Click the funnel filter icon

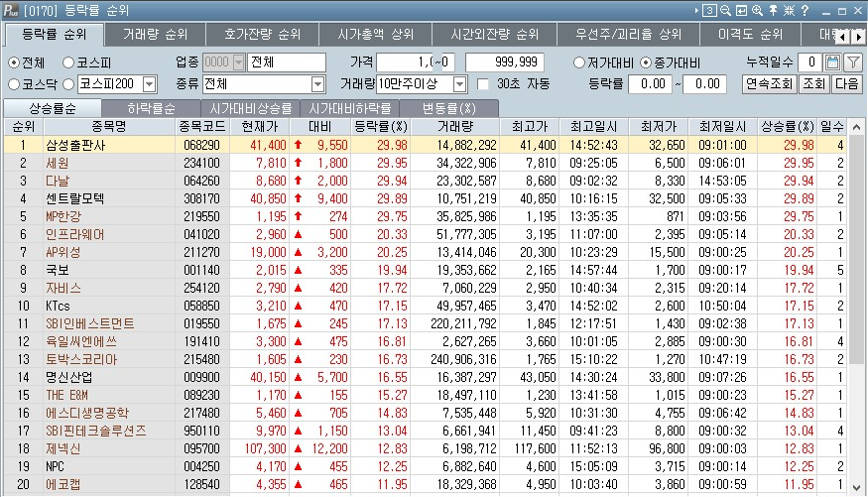[x=853, y=62]
